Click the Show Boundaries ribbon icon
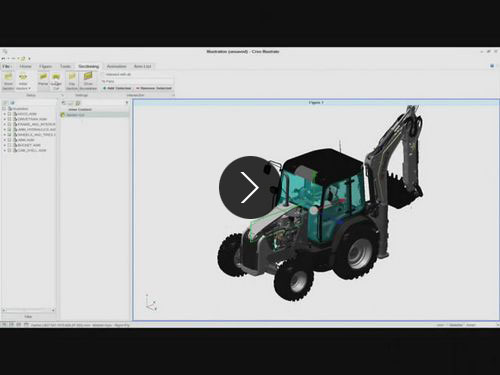 (x=88, y=76)
